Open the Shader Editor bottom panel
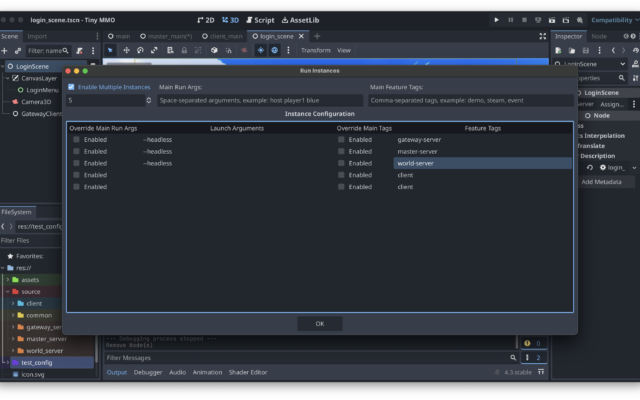Viewport: 640px width, 400px height. (x=248, y=373)
